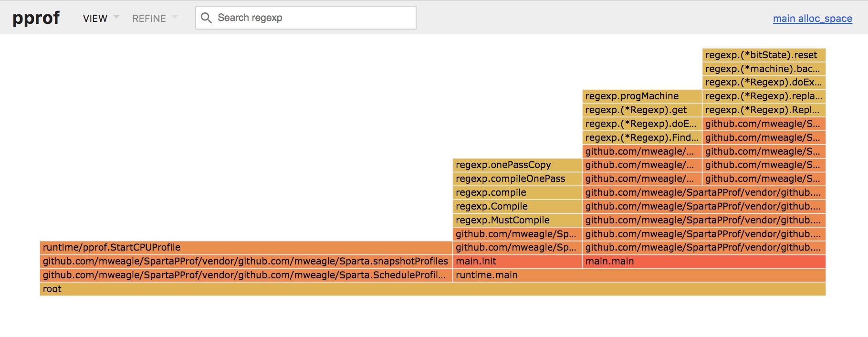The width and height of the screenshot is (868, 337).
Task: Open the VIEW dropdown menu
Action: tap(100, 19)
